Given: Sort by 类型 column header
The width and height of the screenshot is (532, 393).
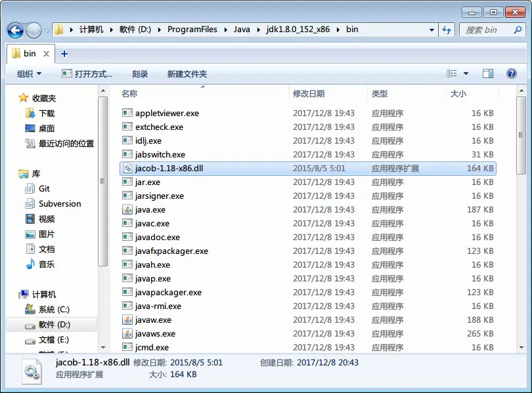Looking at the screenshot, I should click(380, 94).
